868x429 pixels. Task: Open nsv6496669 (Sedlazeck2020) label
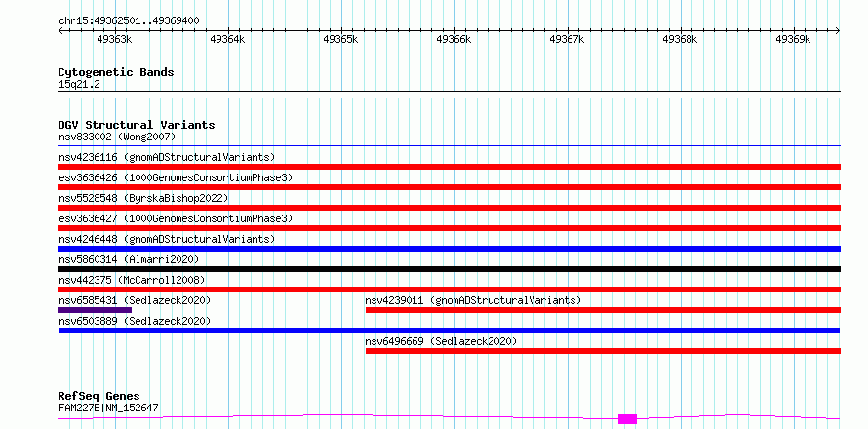441,341
